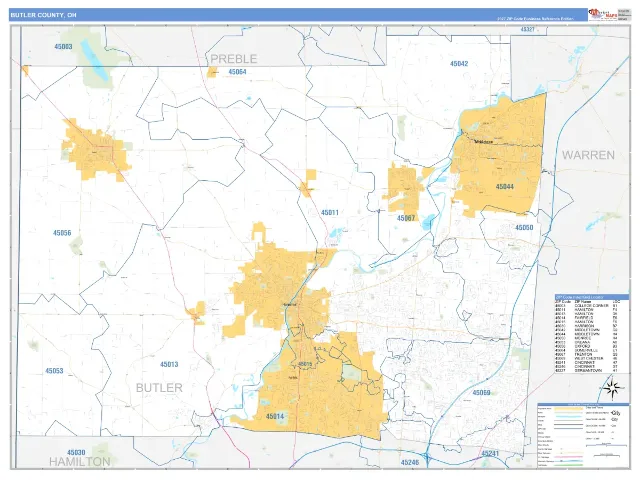The image size is (640, 480).
Task: Click the ZIP code label 45064
Action: [x=237, y=72]
